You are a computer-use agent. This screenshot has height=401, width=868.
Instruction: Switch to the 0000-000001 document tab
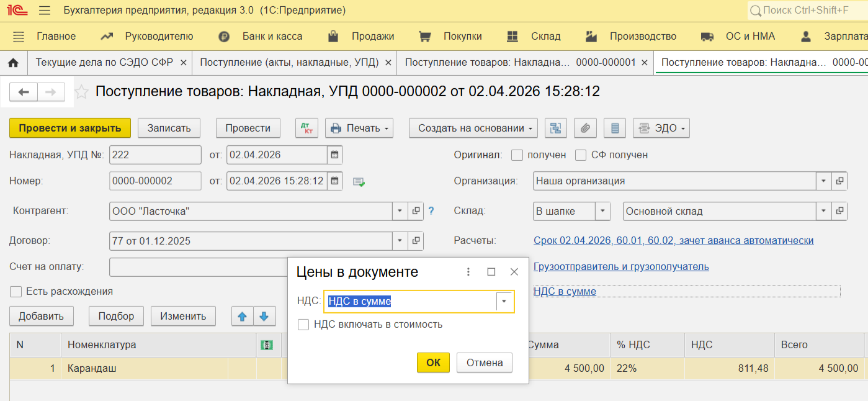(x=521, y=63)
